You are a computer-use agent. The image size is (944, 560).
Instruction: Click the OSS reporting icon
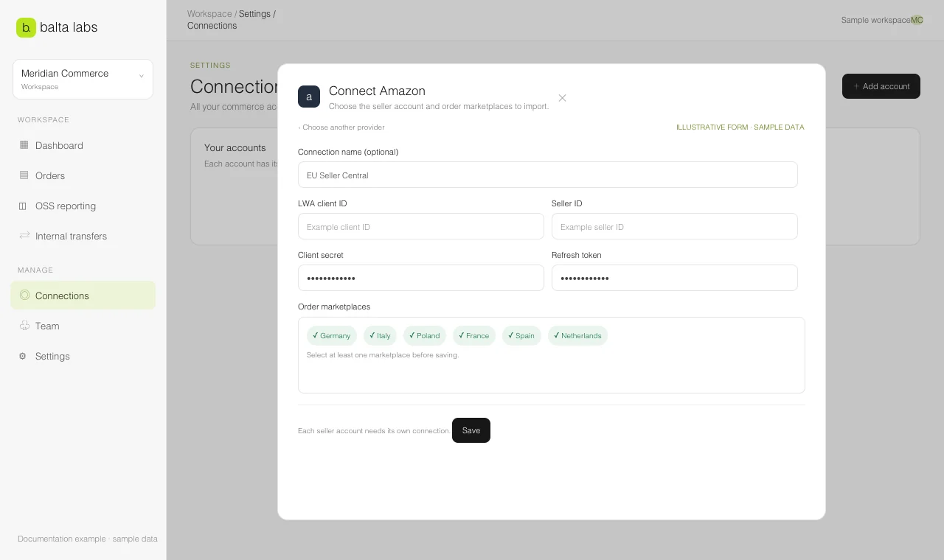(x=24, y=206)
